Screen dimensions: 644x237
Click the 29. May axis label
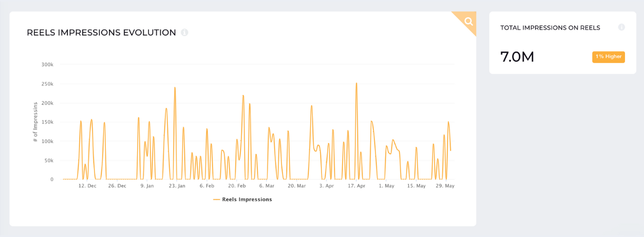(445, 186)
